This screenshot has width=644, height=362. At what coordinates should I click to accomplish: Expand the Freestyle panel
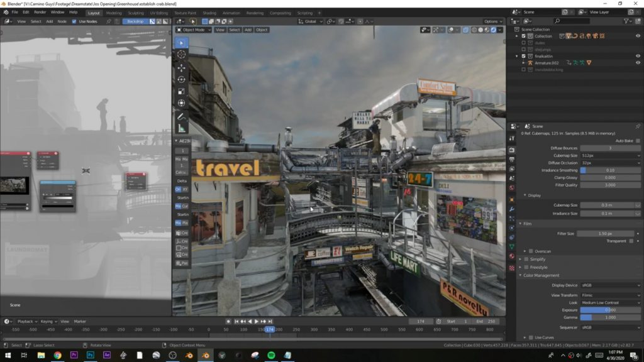tap(538, 267)
